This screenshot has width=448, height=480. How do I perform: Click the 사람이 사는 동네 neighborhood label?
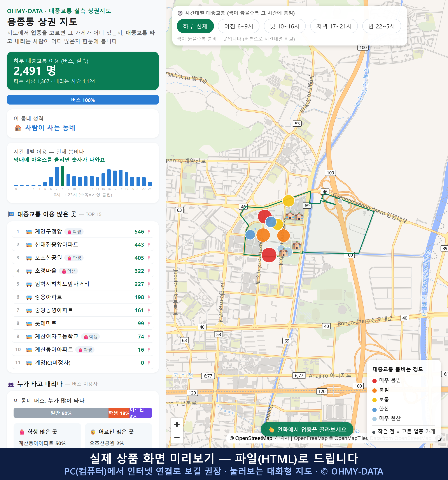(50, 128)
